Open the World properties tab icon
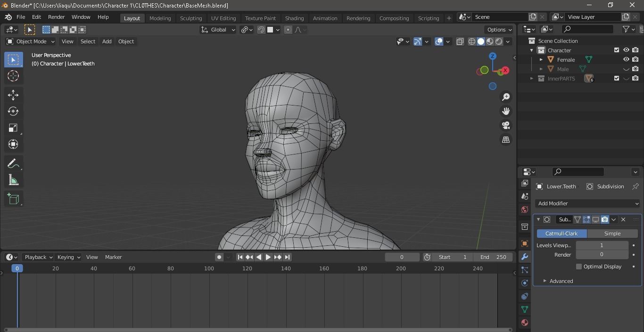This screenshot has height=332, width=644. point(525,210)
